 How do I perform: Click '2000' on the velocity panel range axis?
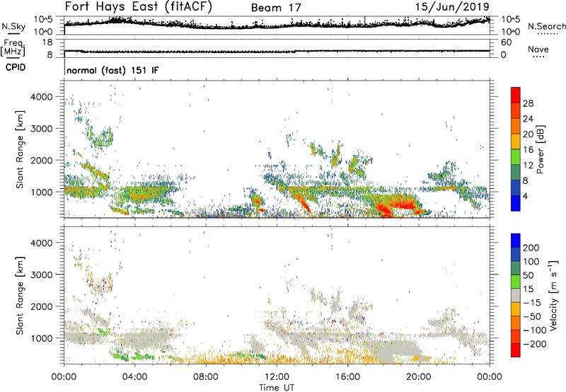click(42, 306)
